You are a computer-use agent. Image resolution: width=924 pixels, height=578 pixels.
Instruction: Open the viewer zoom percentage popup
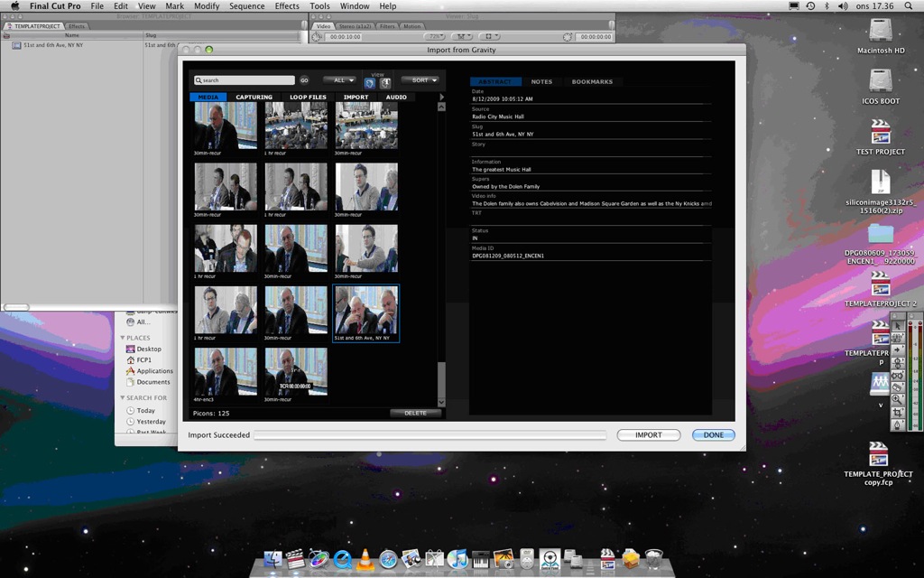pos(434,36)
